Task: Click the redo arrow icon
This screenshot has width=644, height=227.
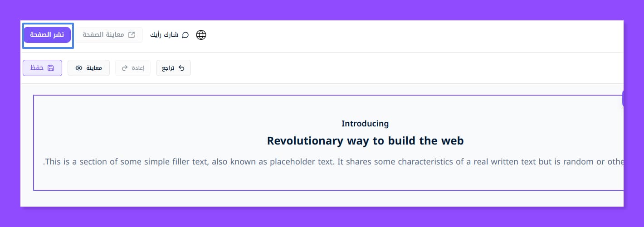Action: 125,68
